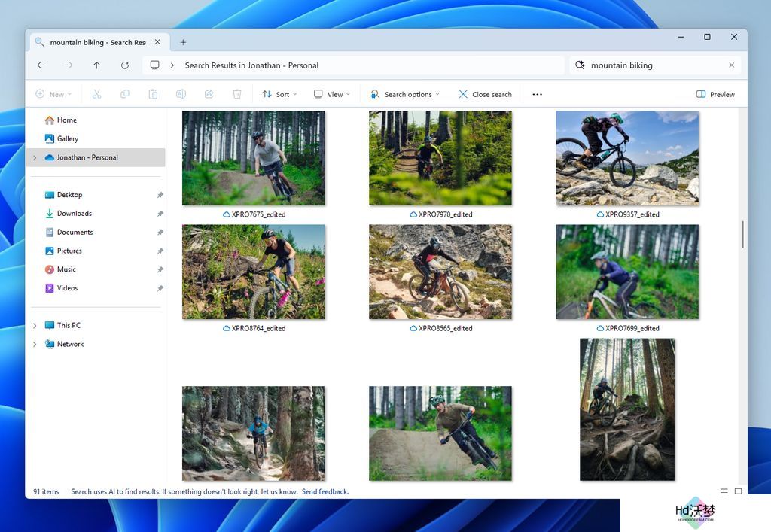Screen dimensions: 771x532
Task: Open the Sort dropdown
Action: click(x=280, y=94)
